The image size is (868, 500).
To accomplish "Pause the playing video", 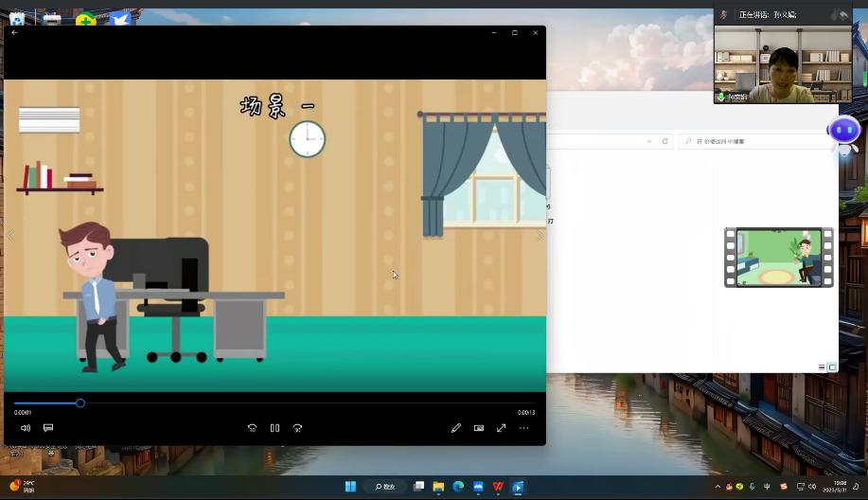I will pos(275,428).
